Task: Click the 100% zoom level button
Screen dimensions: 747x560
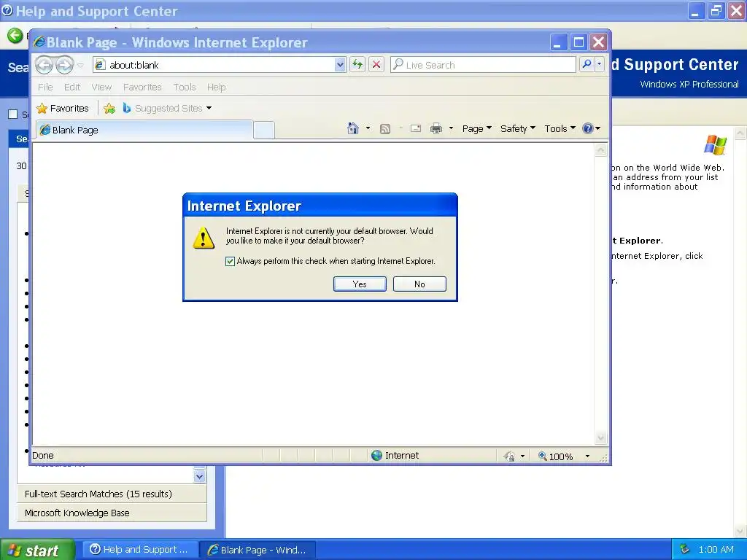Action: pyautogui.click(x=555, y=456)
